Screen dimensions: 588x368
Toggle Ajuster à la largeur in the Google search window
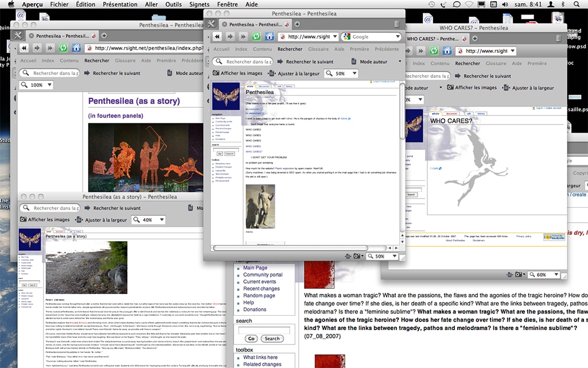(x=294, y=73)
